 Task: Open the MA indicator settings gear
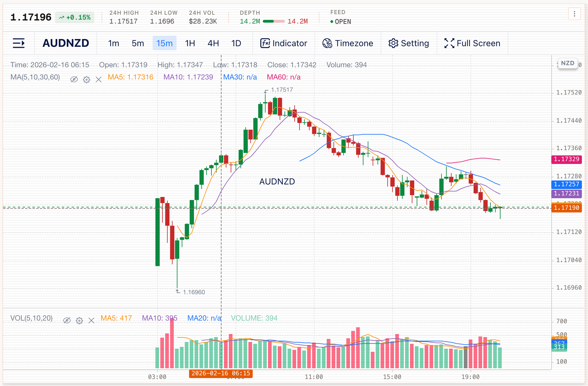pos(87,79)
